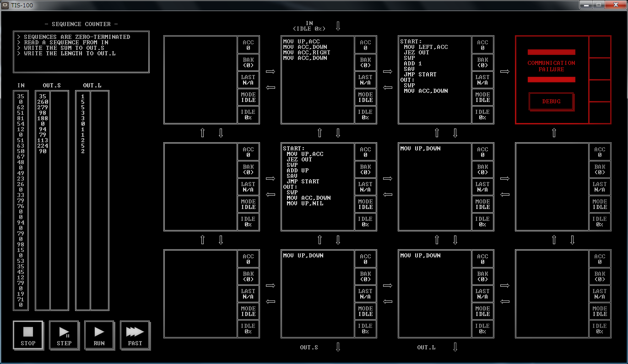Click the value 224 in the OUT.S column
This screenshot has height=364, width=628.
43,146
